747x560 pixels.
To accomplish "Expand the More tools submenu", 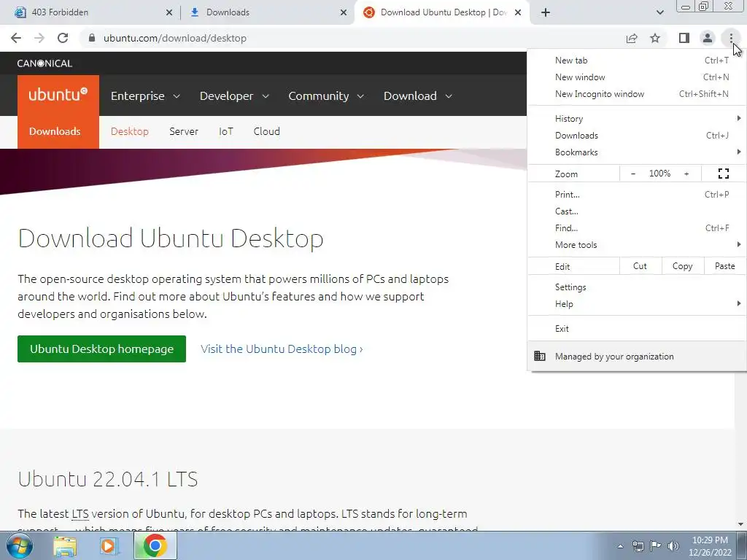I will (x=636, y=245).
